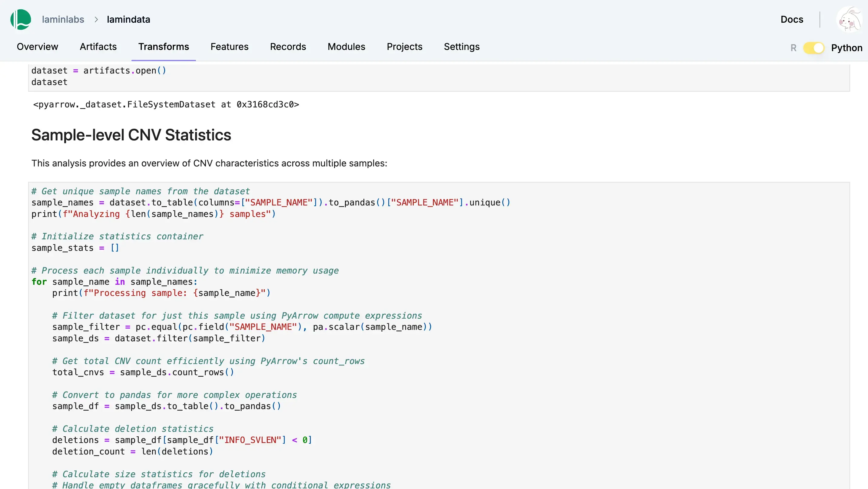This screenshot has height=489, width=868.
Task: Select the R label next to the toggle
Action: [793, 48]
